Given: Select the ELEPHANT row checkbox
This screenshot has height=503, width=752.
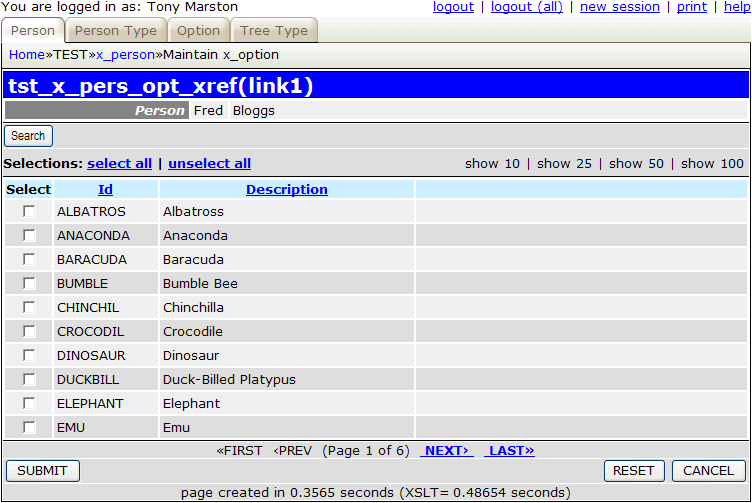Looking at the screenshot, I should pos(29,404).
